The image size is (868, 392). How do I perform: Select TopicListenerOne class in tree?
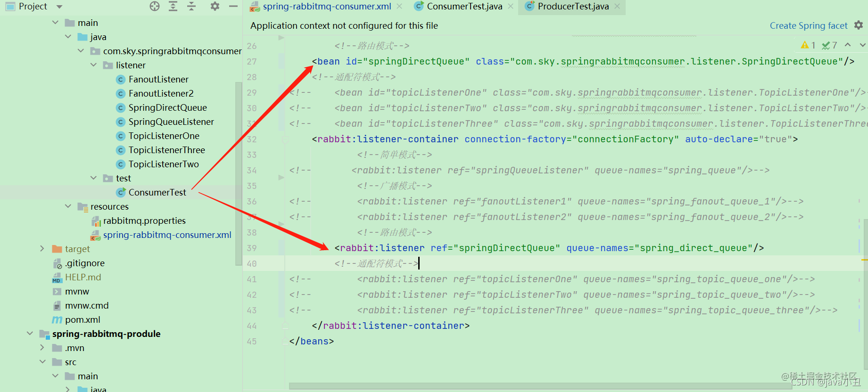pos(164,136)
